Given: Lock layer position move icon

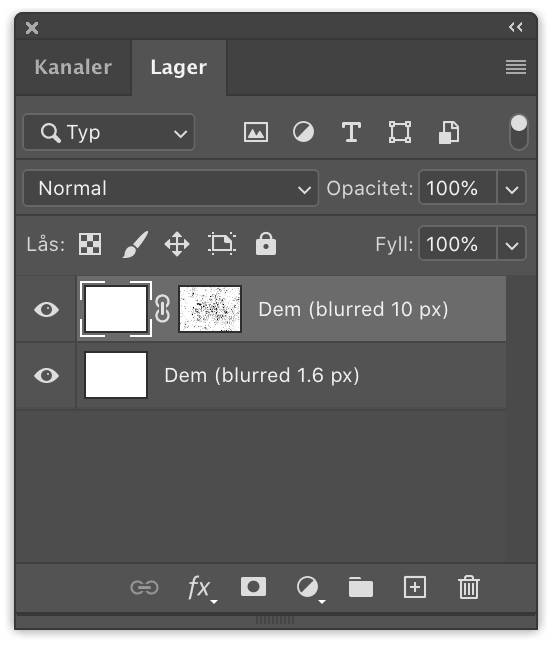Looking at the screenshot, I should (x=177, y=244).
